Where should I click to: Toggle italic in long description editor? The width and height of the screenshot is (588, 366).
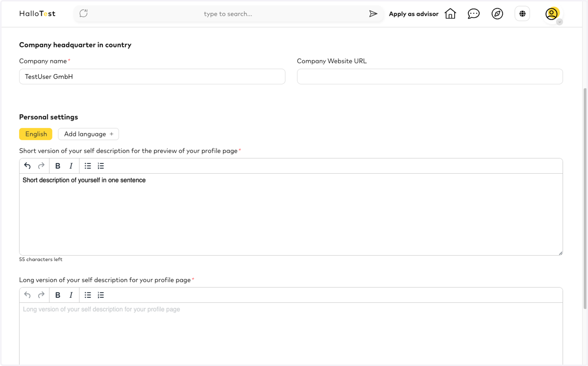[71, 295]
